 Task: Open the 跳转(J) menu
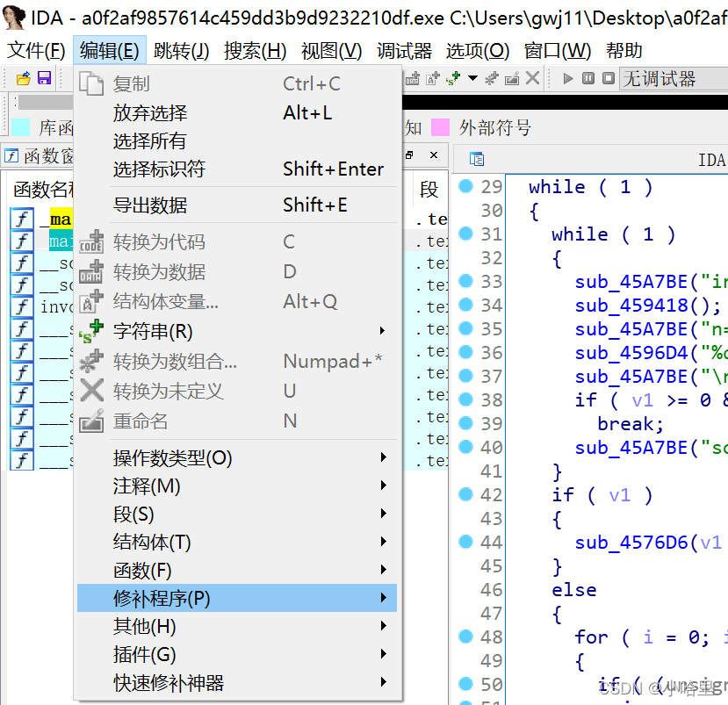pyautogui.click(x=181, y=51)
